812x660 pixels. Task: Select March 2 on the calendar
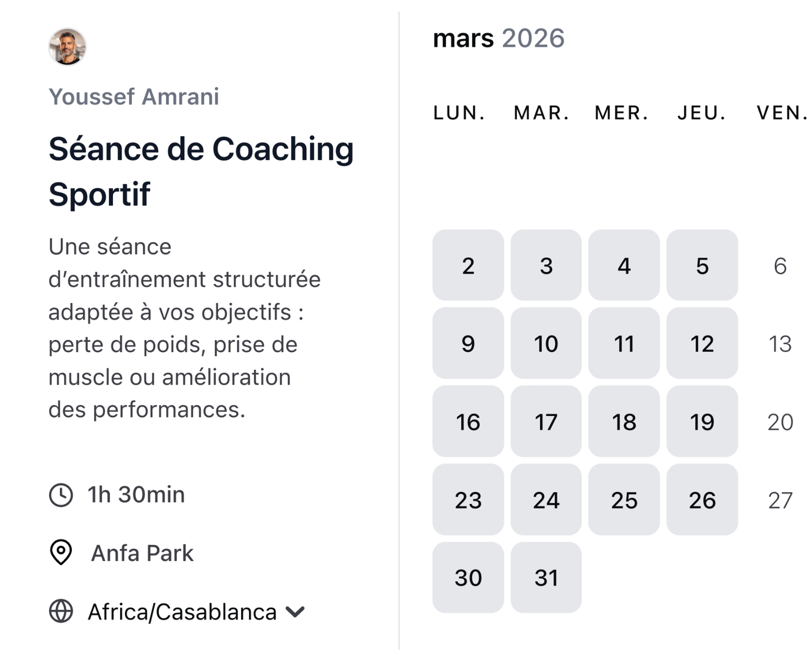pos(468,267)
